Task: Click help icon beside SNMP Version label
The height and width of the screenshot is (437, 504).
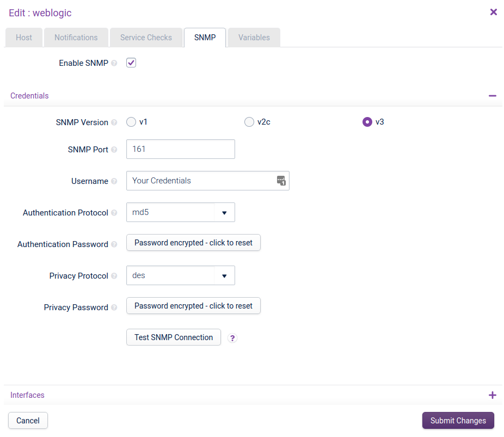Action: point(114,122)
